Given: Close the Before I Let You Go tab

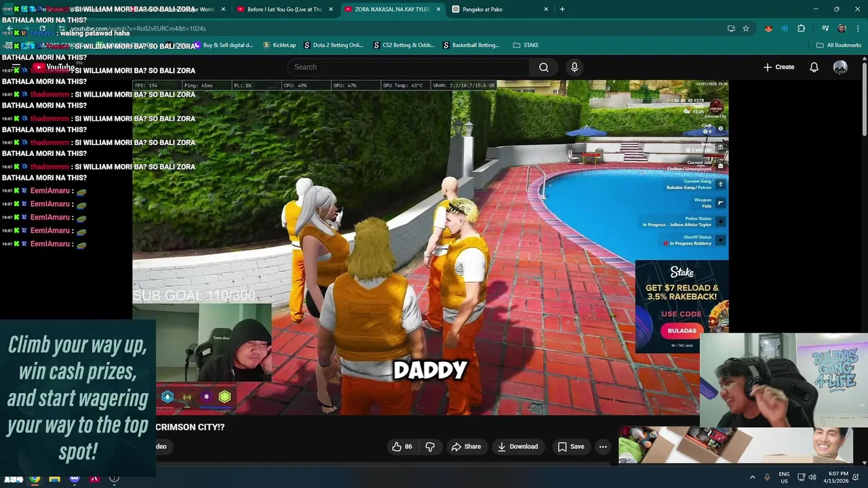Looking at the screenshot, I should click(331, 9).
